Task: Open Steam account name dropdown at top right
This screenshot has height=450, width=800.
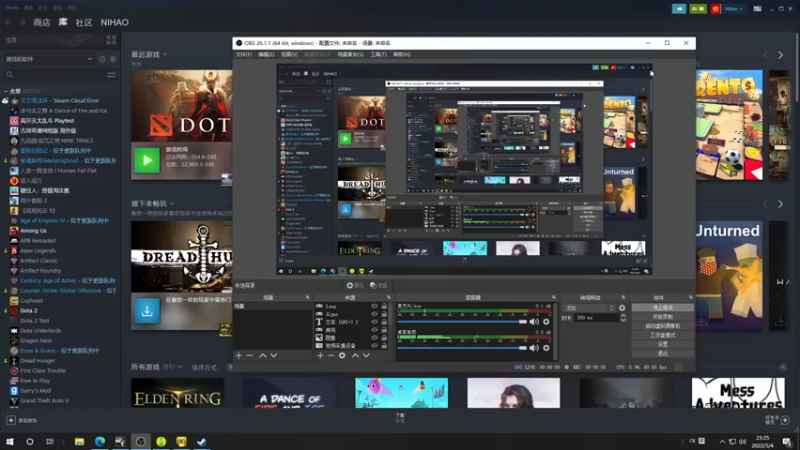Action: click(x=734, y=9)
